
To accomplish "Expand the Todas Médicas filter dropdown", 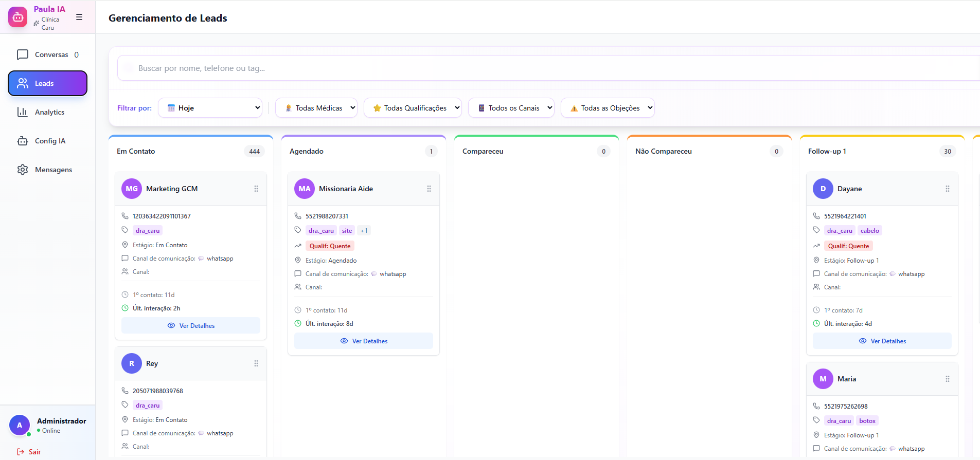I will (316, 108).
